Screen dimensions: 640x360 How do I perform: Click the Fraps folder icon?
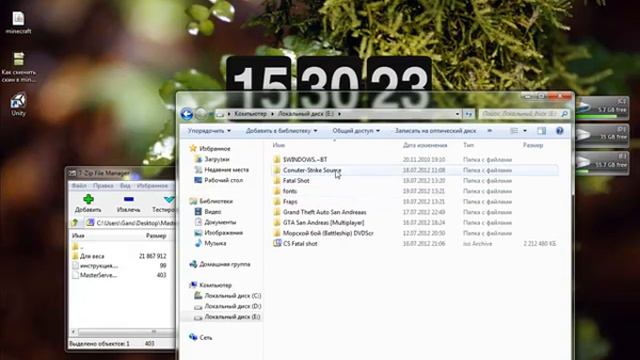277,202
